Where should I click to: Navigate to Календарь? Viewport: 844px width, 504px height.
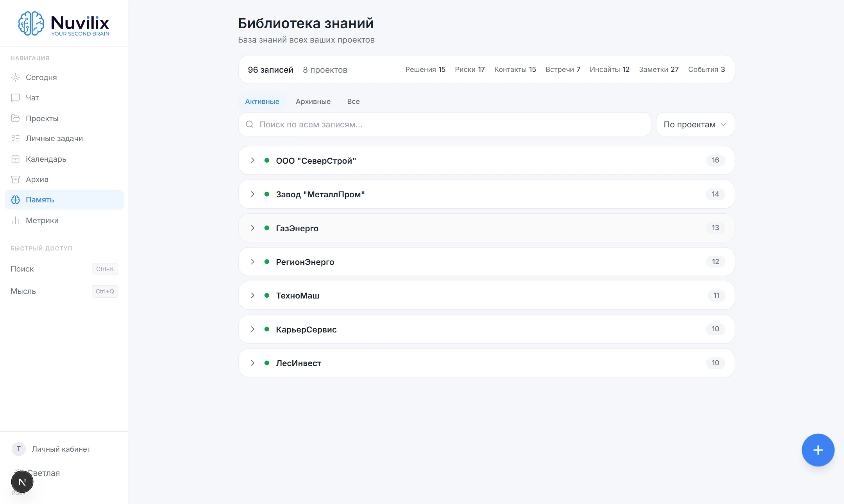(x=64, y=159)
